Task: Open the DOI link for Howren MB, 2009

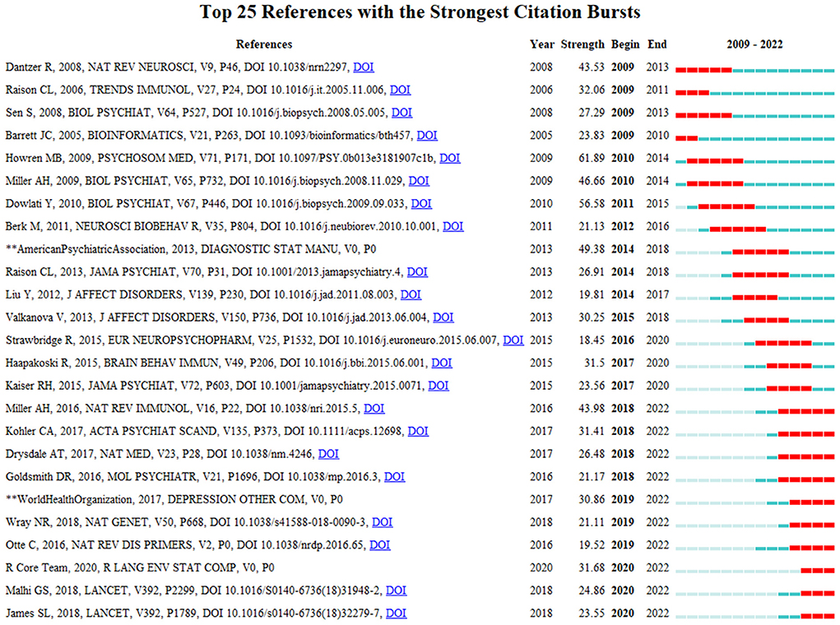Action: coord(450,158)
